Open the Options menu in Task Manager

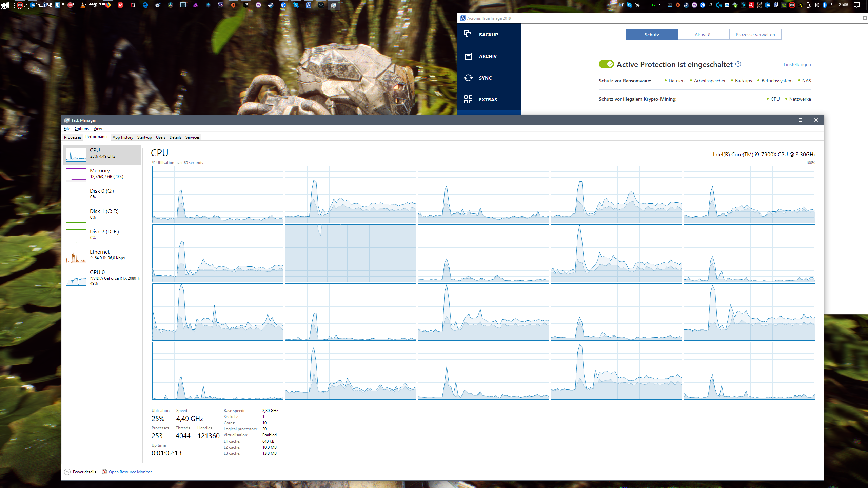click(x=81, y=129)
